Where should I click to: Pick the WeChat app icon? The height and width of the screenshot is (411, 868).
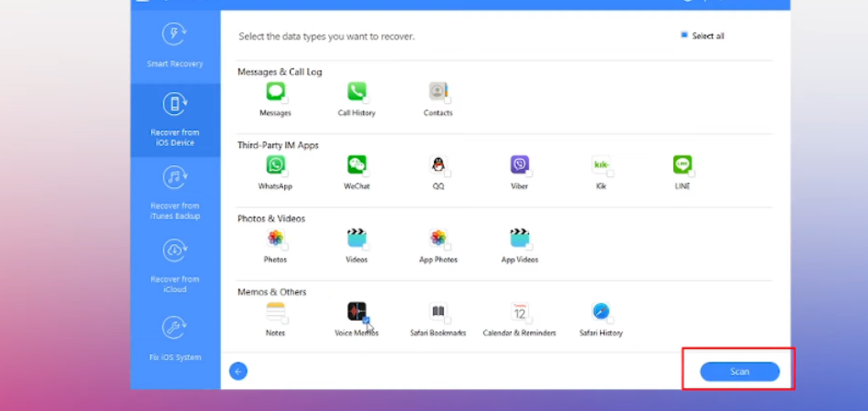pos(356,164)
